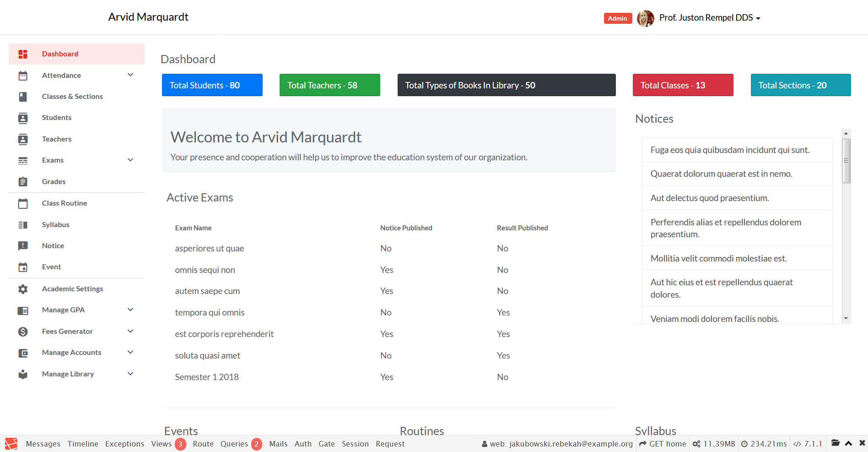Open Class Routine page
Viewport: 868px width, 452px height.
[76, 203]
